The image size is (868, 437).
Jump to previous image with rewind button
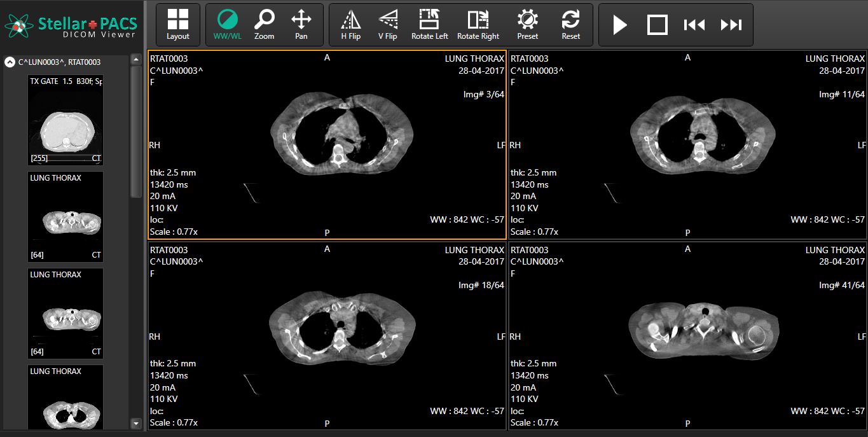tap(694, 25)
